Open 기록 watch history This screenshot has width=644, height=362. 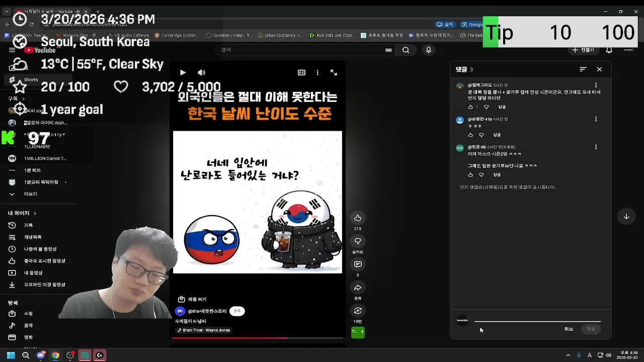pos(28,225)
